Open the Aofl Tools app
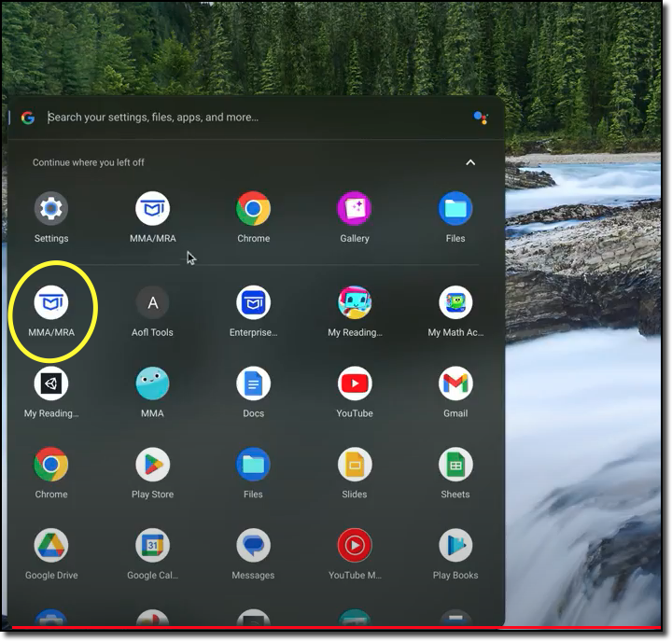672x641 pixels. coord(152,303)
